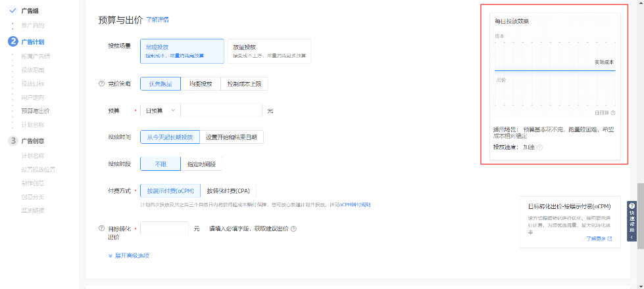Viewport: 644px width, 289px height.
Task: Click the help icon next to 投放速度 加速
Action: (x=539, y=147)
